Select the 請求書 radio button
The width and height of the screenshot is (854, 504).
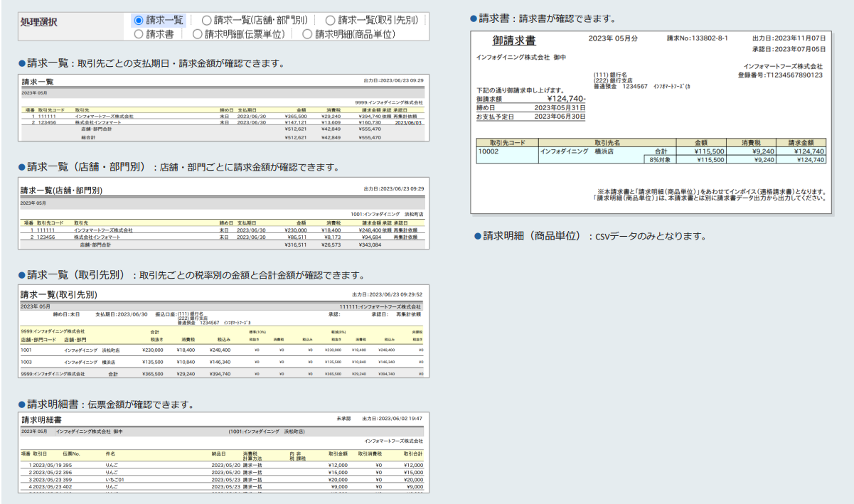tap(139, 33)
